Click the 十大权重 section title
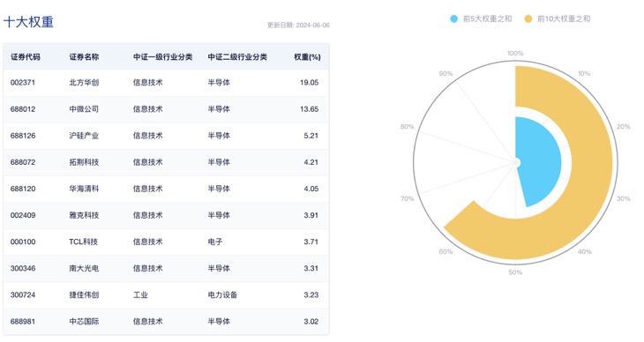The height and width of the screenshot is (342, 644). 28,22
